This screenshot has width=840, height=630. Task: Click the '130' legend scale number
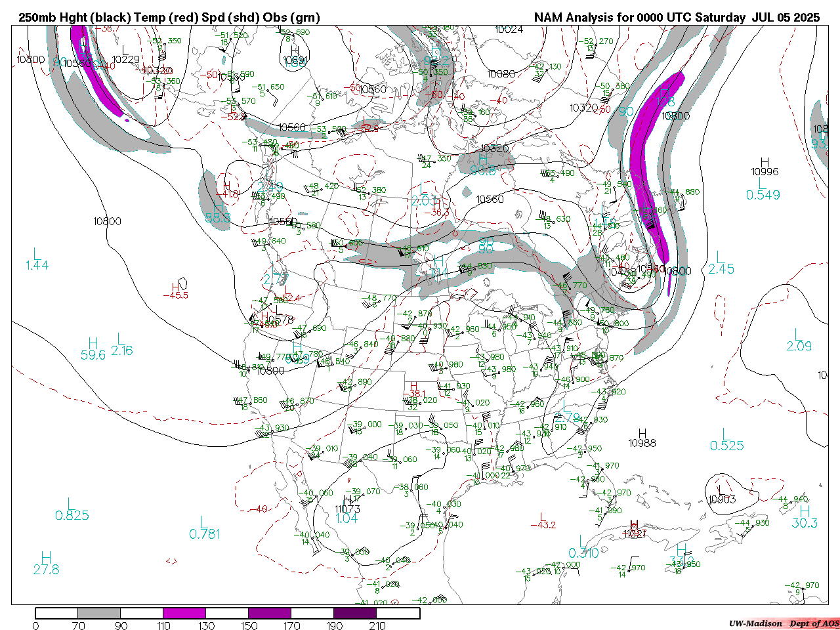click(x=207, y=625)
